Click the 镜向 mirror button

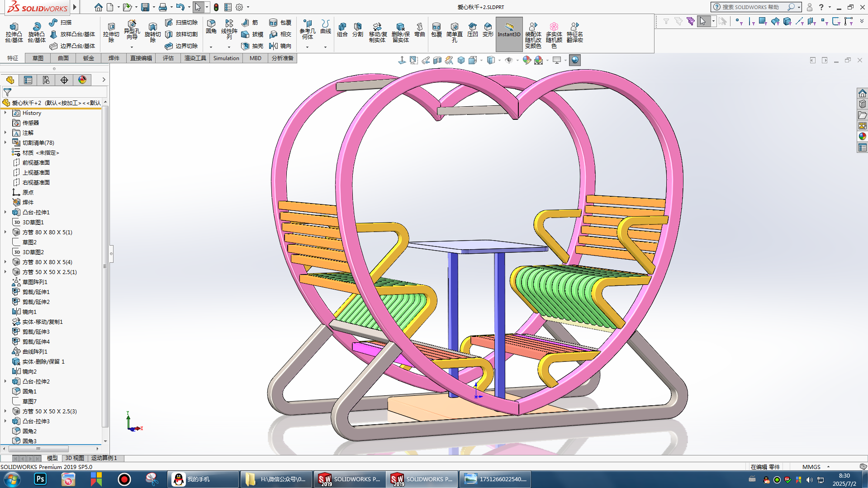pos(280,46)
